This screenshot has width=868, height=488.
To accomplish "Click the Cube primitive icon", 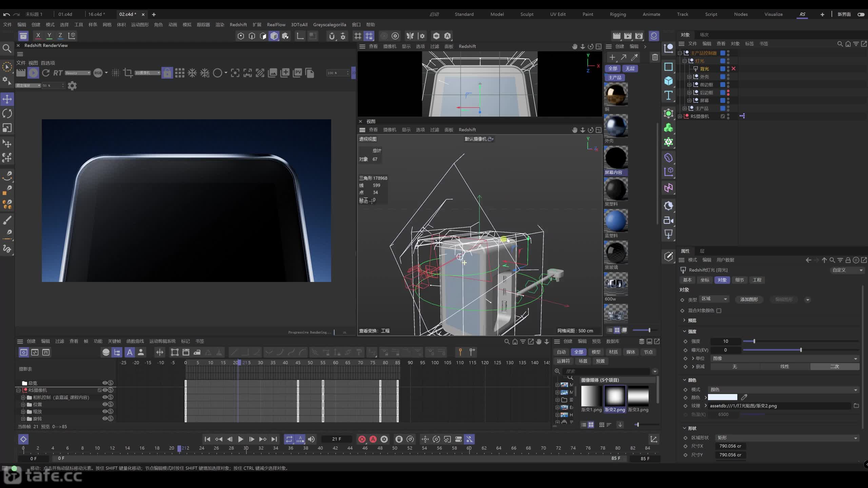I will [668, 81].
